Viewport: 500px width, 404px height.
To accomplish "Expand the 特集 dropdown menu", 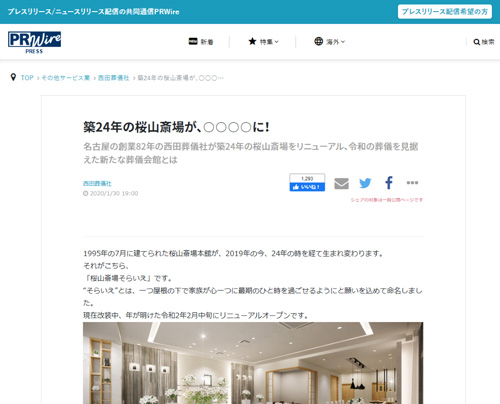I will click(x=263, y=42).
